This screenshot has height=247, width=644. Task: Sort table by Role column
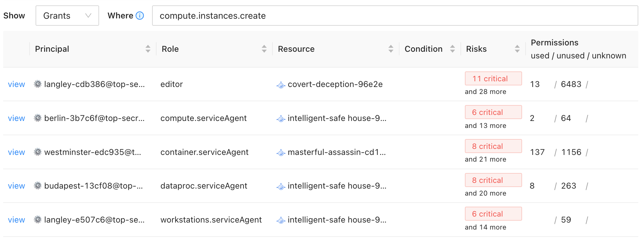tap(264, 49)
